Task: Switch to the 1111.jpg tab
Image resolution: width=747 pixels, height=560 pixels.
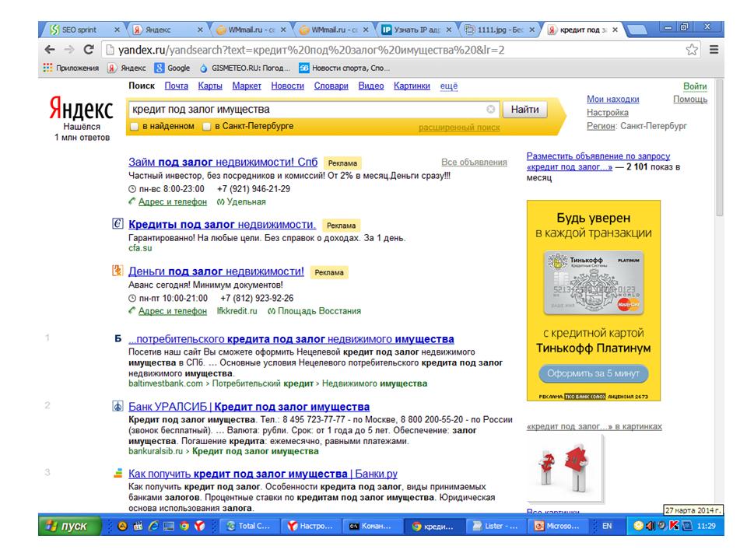Action: (500, 30)
